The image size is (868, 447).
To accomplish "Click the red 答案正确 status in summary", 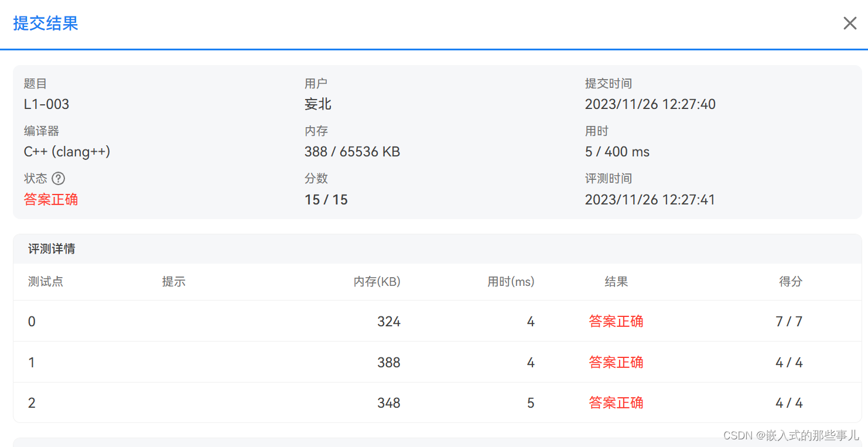I will 51,200.
